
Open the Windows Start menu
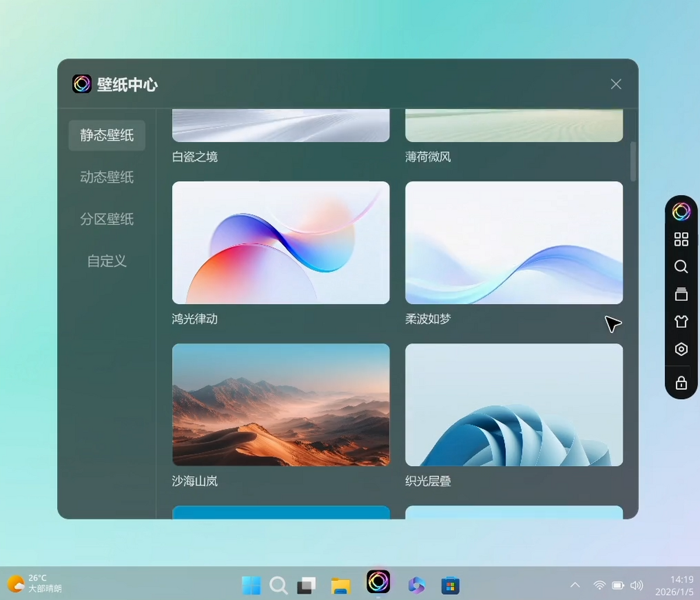coord(251,585)
